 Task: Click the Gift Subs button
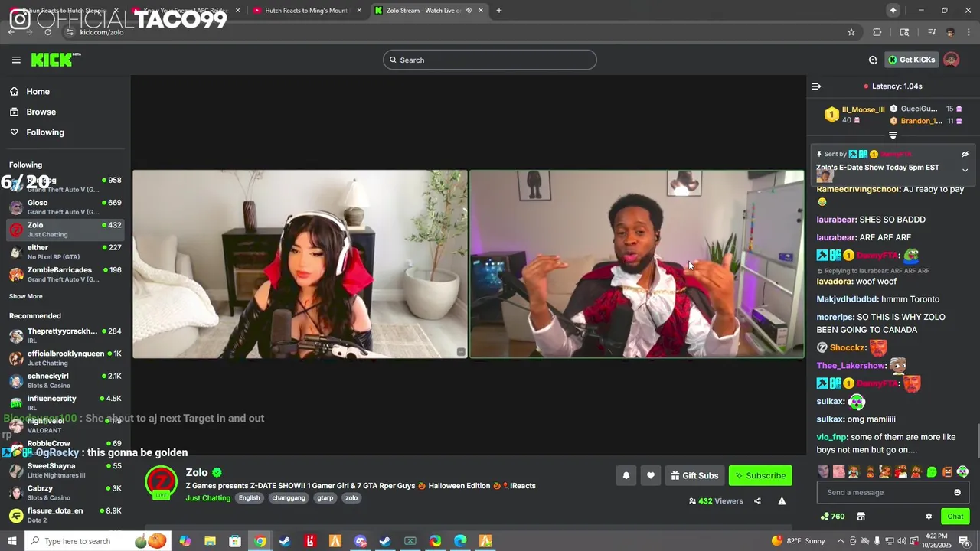pyautogui.click(x=694, y=475)
